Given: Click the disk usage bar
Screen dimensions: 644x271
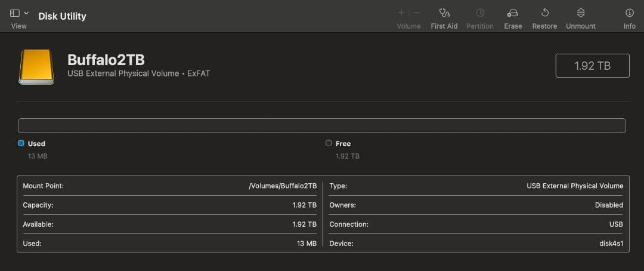Looking at the screenshot, I should pos(321,125).
